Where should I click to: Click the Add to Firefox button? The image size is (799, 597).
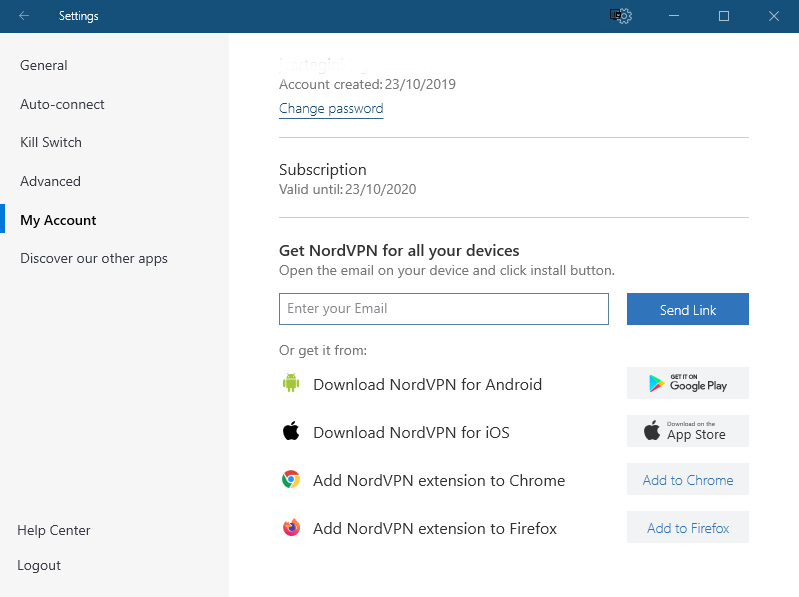pyautogui.click(x=688, y=528)
